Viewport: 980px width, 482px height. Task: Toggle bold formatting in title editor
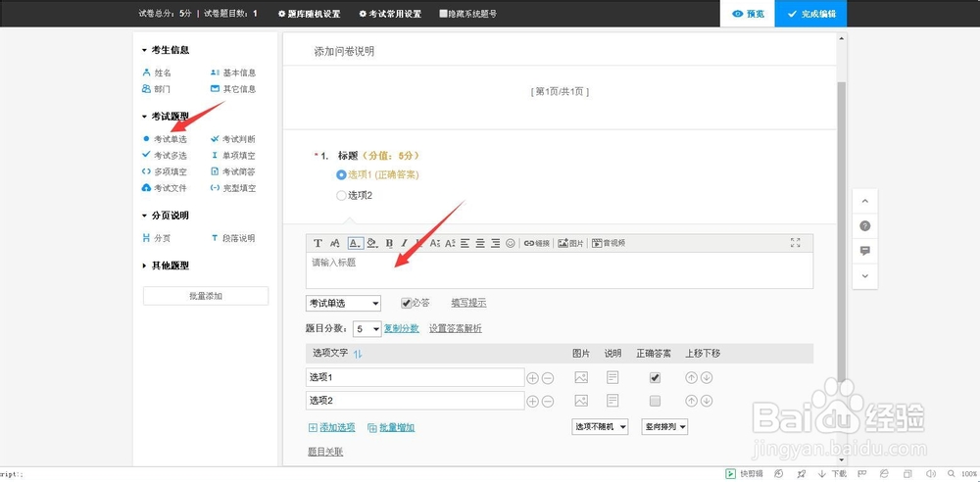pyautogui.click(x=389, y=243)
